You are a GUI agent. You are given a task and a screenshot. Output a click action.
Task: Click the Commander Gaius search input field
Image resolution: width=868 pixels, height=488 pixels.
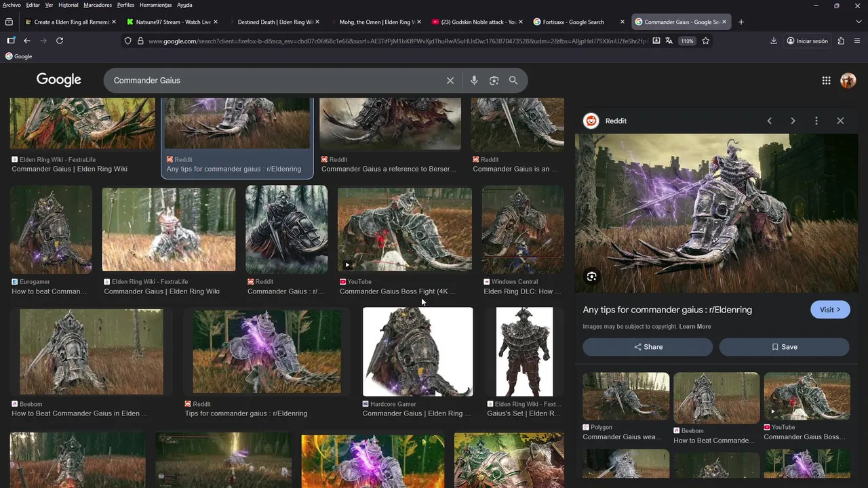coord(275,81)
